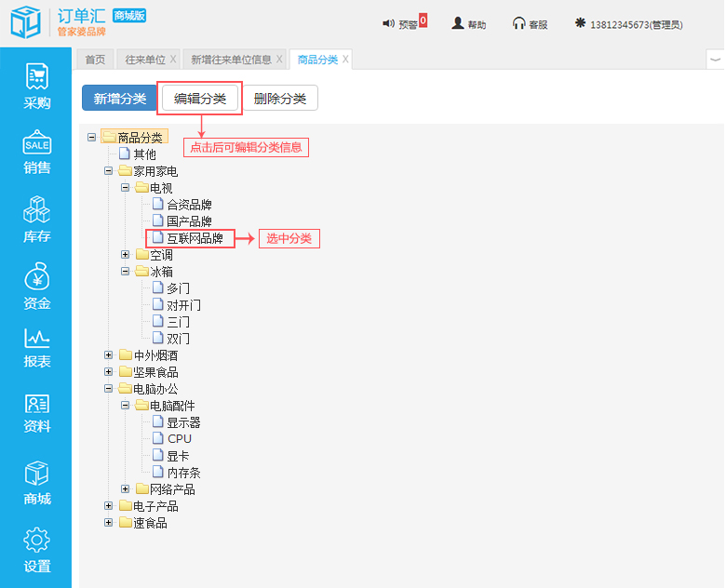Screen dimensions: 726x588
Task: Open the 库存 inventory module
Action: [x=36, y=220]
